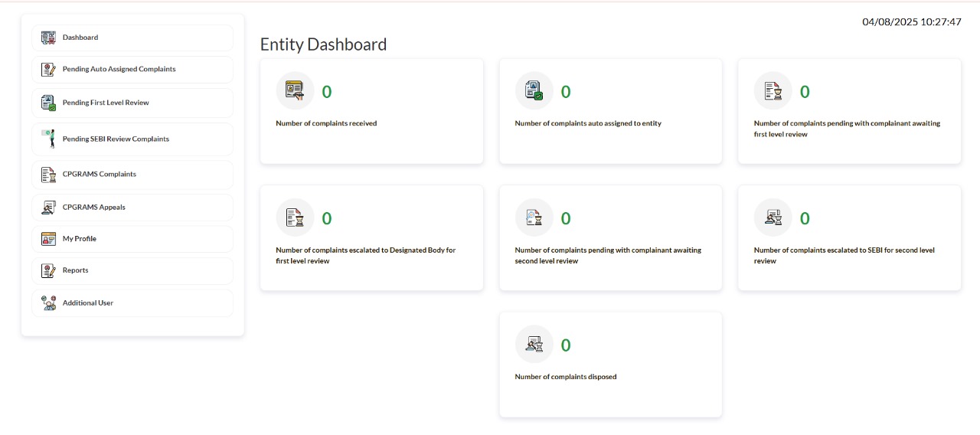Click the complaints disposed card icon
The height and width of the screenshot is (435, 980).
tap(534, 345)
